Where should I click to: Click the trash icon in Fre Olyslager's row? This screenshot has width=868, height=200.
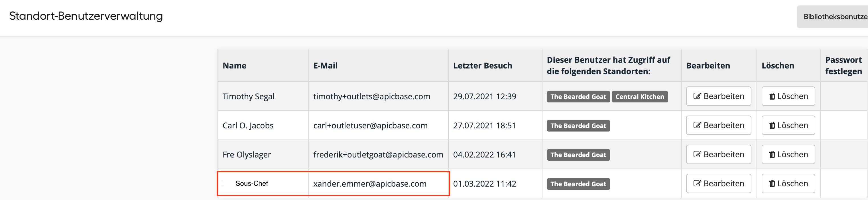[772, 154]
